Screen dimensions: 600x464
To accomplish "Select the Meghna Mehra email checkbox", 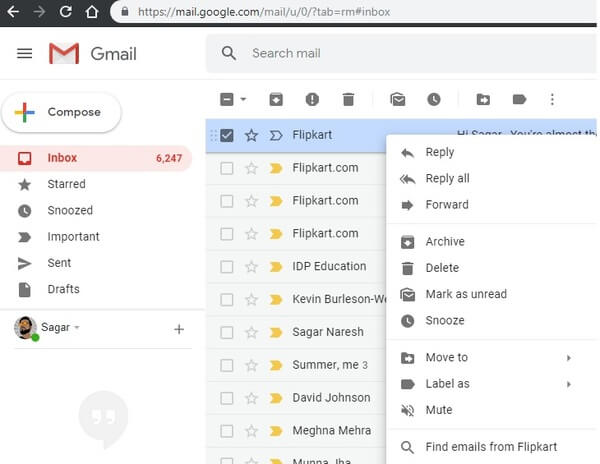I will pos(227,431).
